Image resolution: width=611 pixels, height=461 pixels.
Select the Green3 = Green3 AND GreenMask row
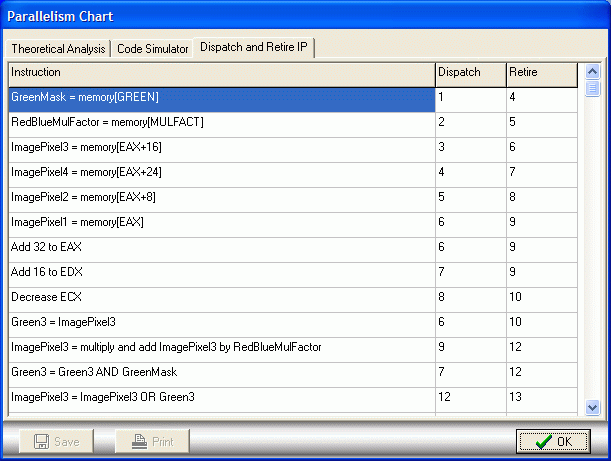(x=221, y=373)
